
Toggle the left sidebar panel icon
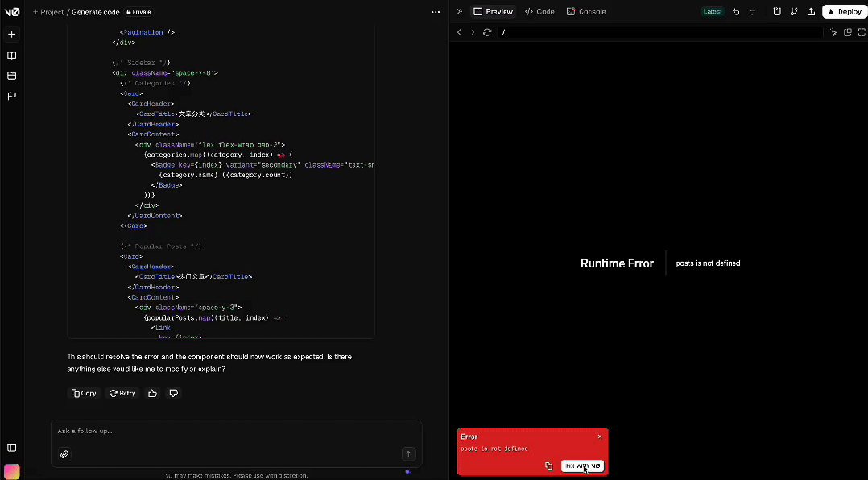coord(11,448)
